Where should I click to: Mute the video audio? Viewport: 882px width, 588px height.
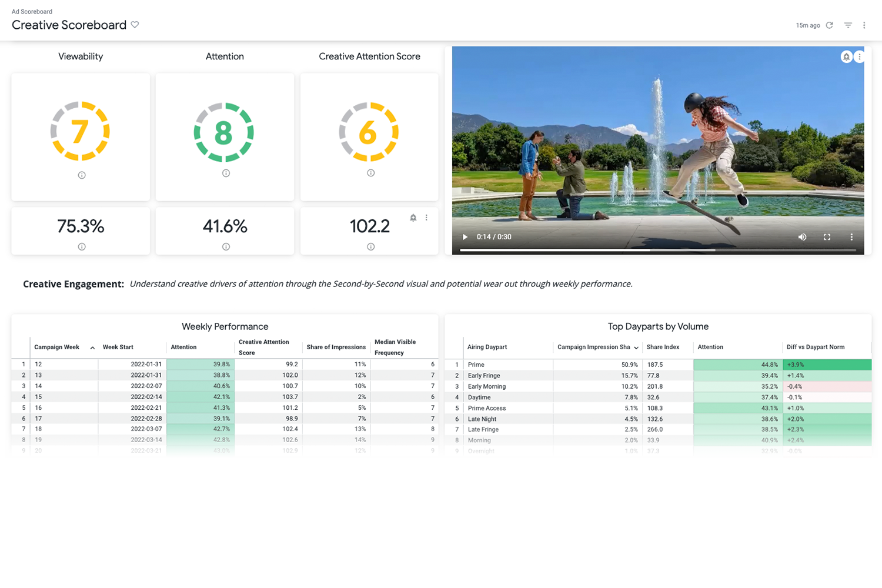click(802, 237)
